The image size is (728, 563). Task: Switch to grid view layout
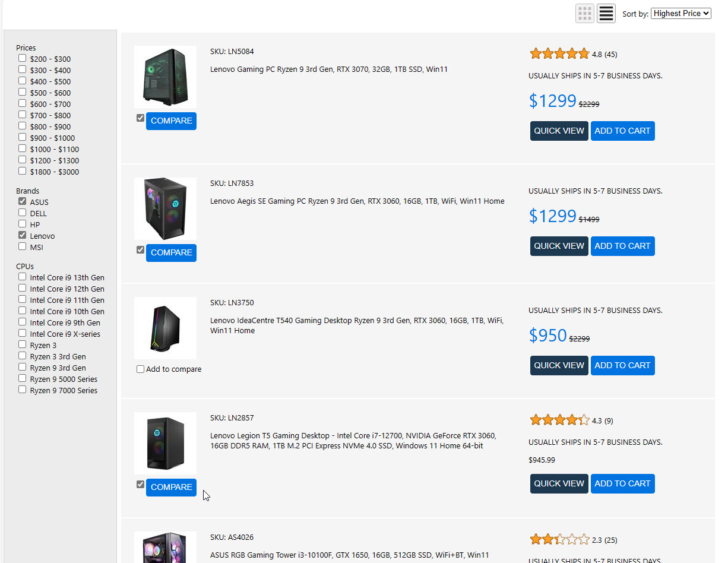[585, 13]
